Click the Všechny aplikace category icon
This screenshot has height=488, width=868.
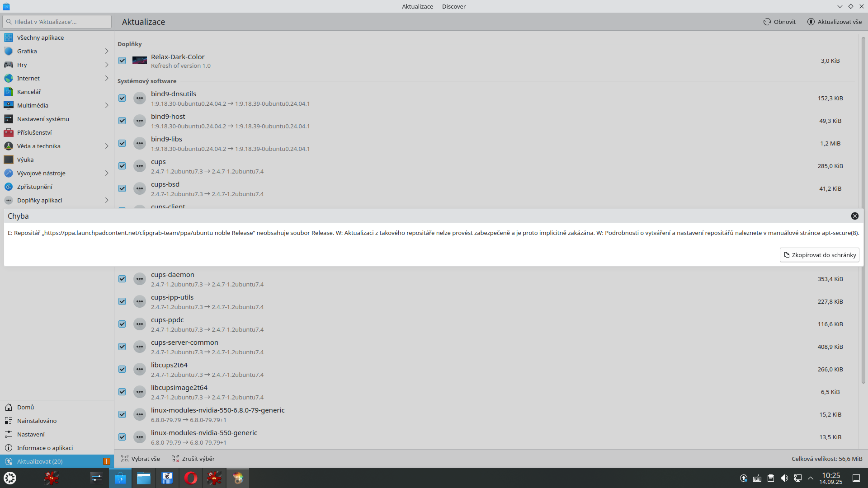tap(9, 38)
